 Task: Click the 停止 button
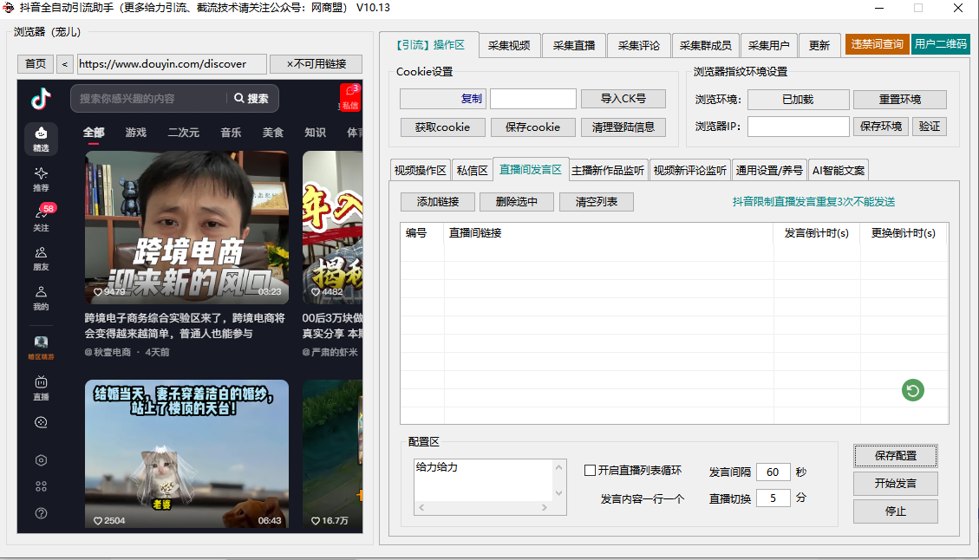pyautogui.click(x=896, y=511)
